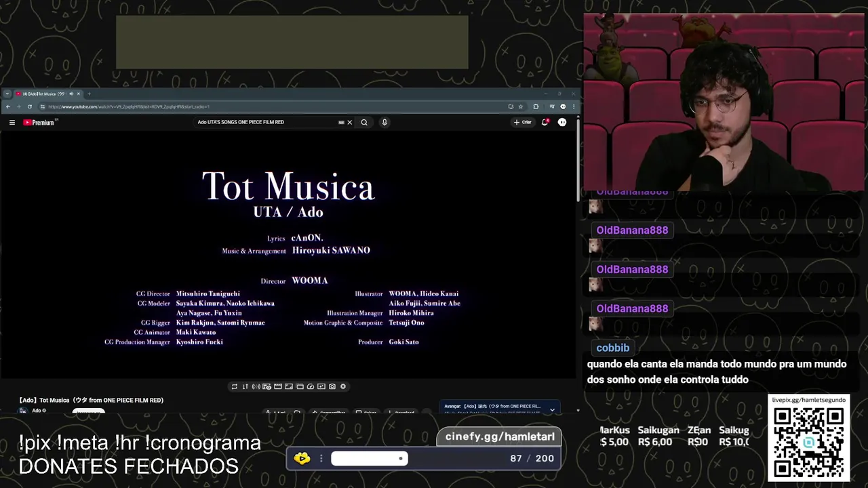Open browser extensions puzzle icon

click(536, 106)
